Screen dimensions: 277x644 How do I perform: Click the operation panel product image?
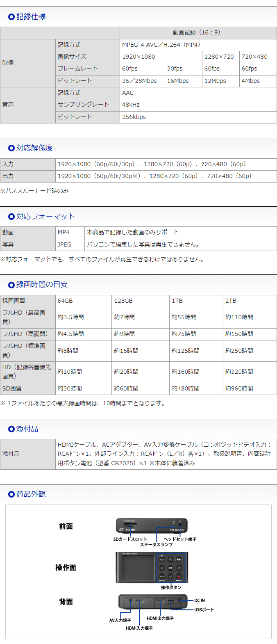click(152, 567)
